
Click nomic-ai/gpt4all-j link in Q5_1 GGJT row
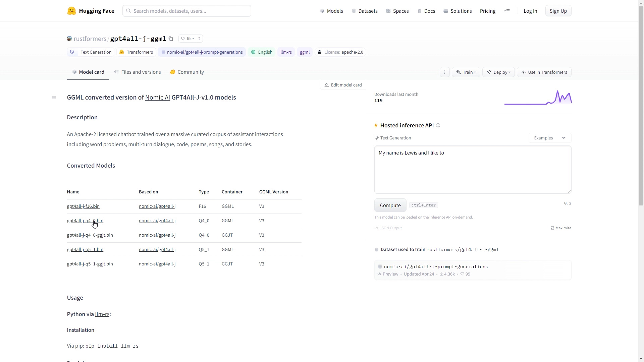click(157, 264)
